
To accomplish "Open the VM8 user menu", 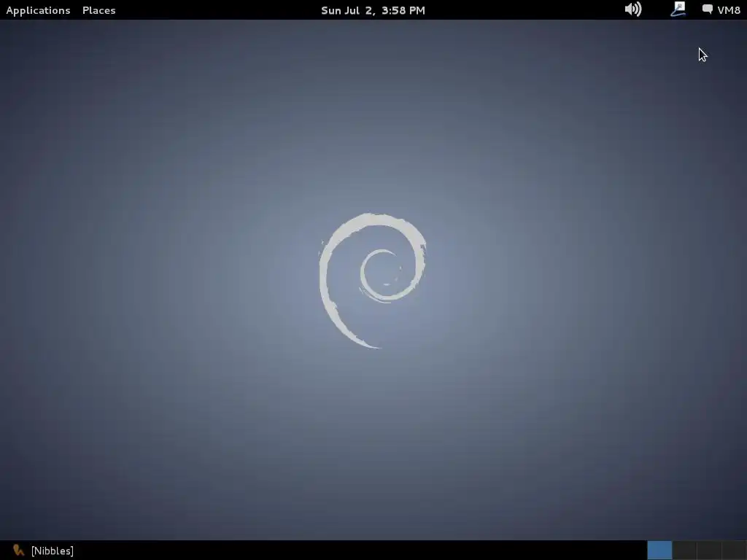I will pyautogui.click(x=721, y=10).
